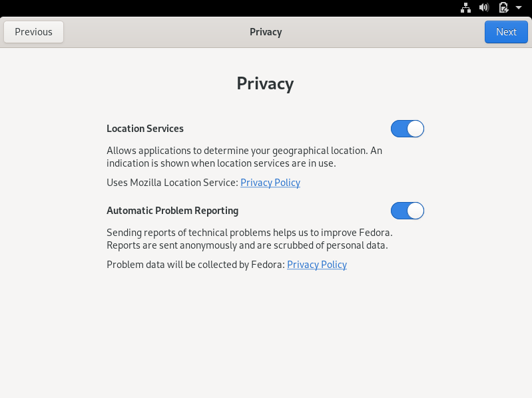Click the Uses Mozilla Location Service text
Viewport: 532px width, 398px height.
click(x=172, y=183)
